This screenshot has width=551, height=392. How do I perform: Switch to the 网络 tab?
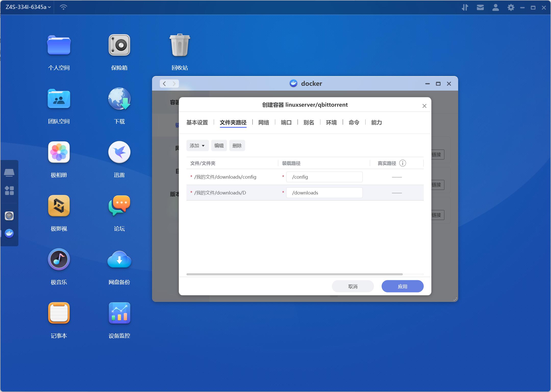(264, 122)
